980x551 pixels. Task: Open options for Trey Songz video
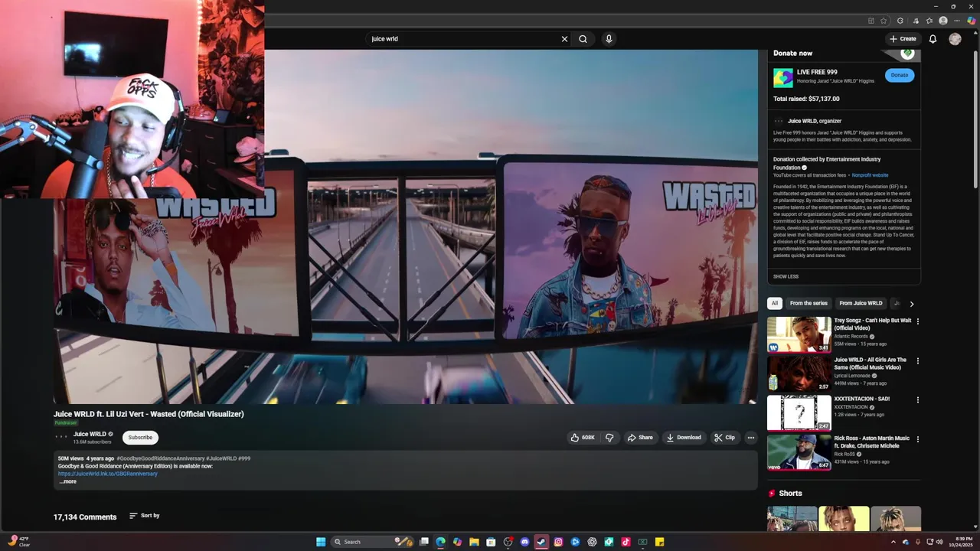[x=917, y=321]
